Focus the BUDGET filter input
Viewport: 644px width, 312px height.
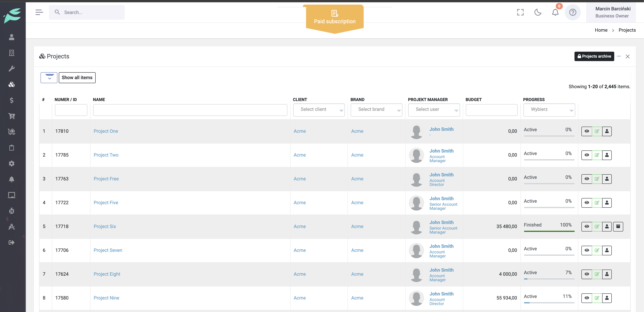pos(492,110)
